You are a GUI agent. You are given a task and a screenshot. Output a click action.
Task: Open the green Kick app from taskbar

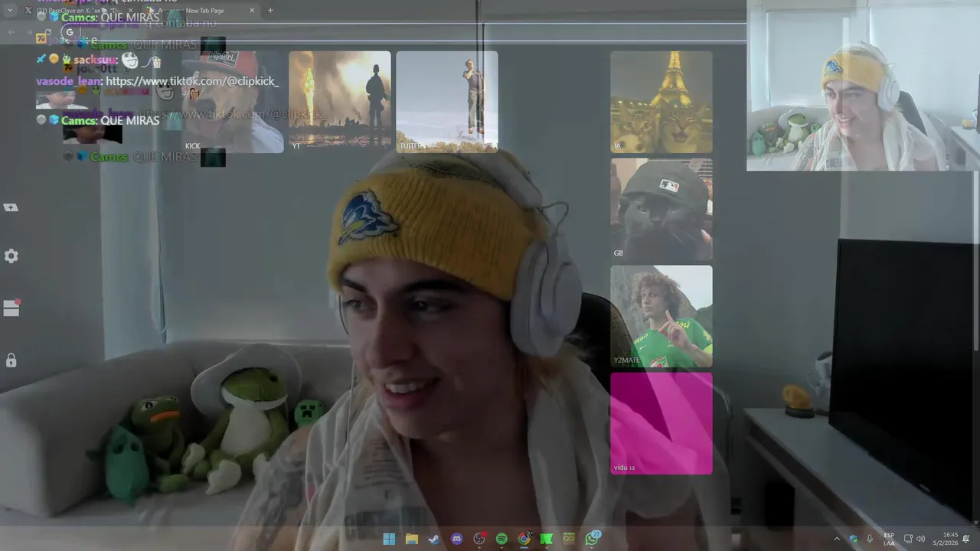click(x=547, y=539)
